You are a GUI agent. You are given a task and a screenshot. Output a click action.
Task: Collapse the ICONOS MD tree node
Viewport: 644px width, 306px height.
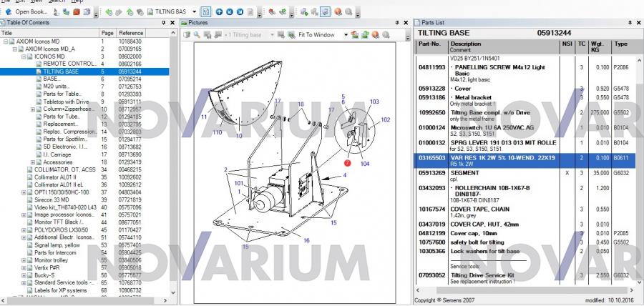coord(24,56)
